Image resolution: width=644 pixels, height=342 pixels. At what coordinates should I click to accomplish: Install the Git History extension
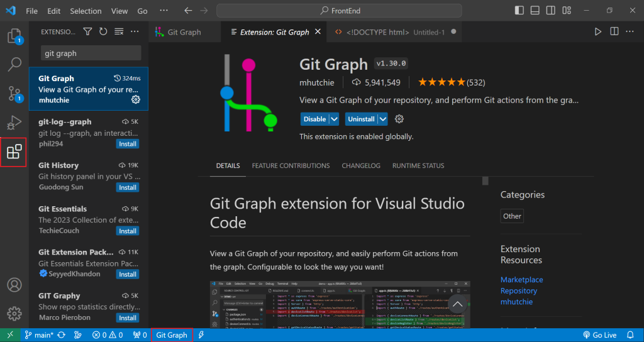127,187
